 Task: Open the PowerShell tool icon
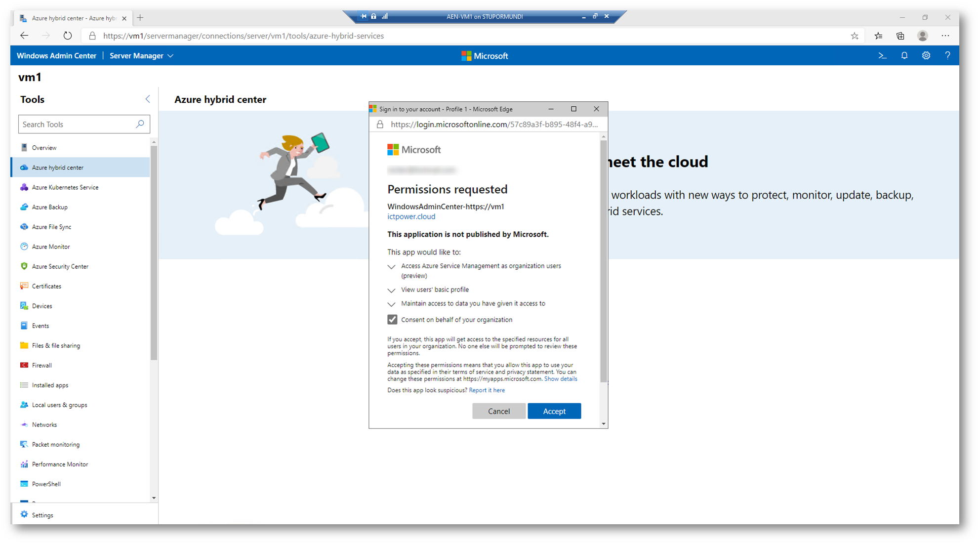tap(24, 484)
